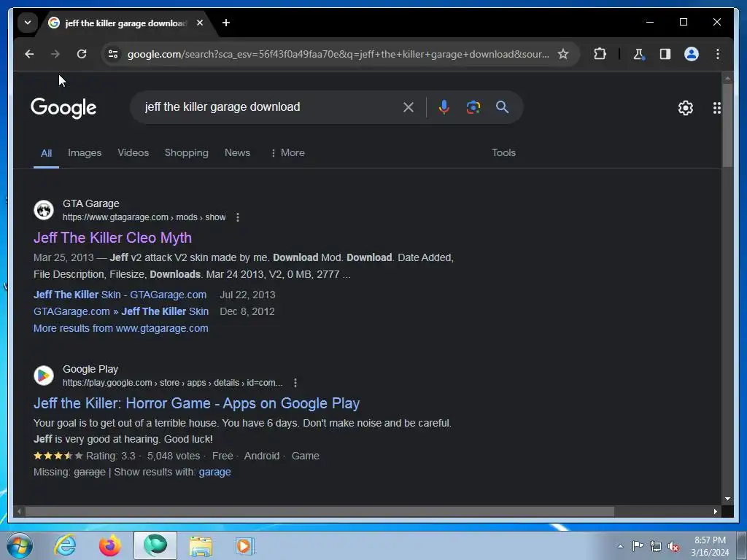
Task: Open the media player taskbar icon
Action: (245, 545)
